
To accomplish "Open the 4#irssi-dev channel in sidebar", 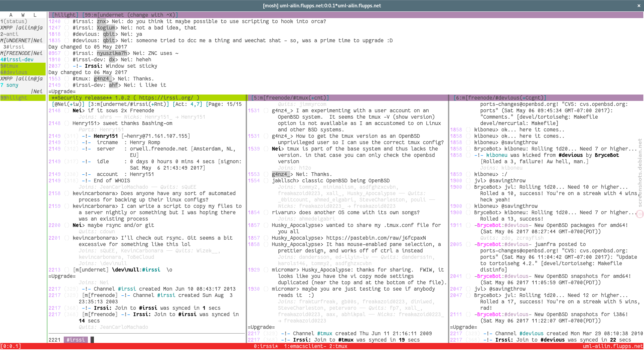I will pyautogui.click(x=17, y=60).
